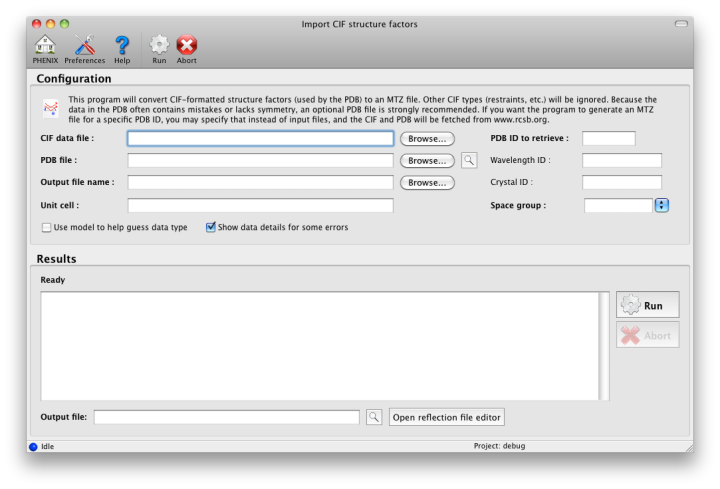Click the Wavelength ID input field
The image size is (720, 489).
(621, 160)
